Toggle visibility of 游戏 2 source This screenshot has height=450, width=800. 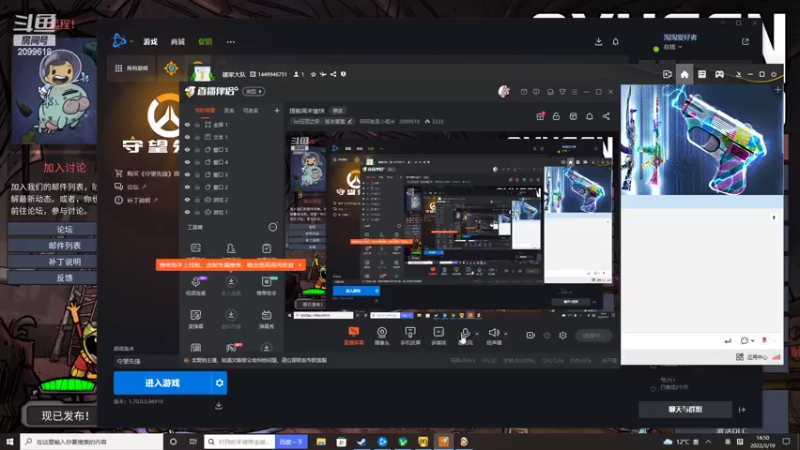(x=187, y=199)
